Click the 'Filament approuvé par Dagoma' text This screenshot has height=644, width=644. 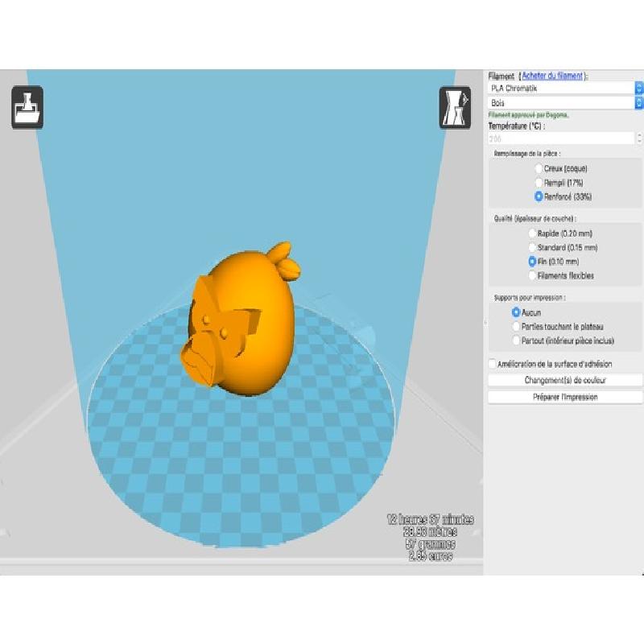tap(529, 115)
